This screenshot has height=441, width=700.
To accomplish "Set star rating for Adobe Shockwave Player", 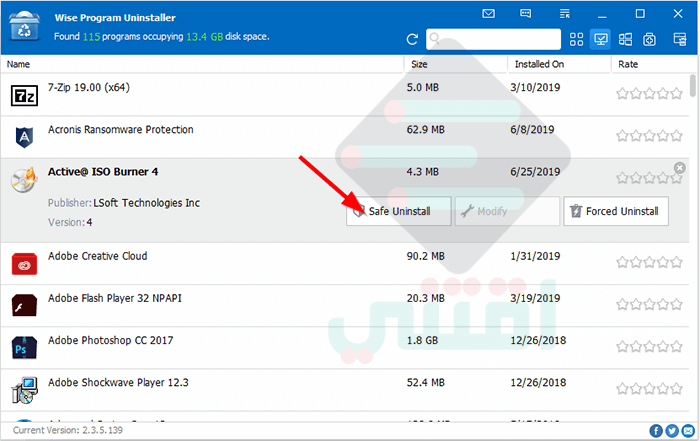I will pyautogui.click(x=650, y=389).
